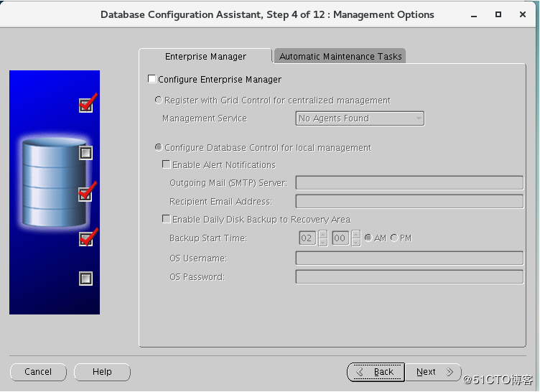Screen dimensions: 540x392
Task: Click the database cylinder image
Action: coord(55,182)
